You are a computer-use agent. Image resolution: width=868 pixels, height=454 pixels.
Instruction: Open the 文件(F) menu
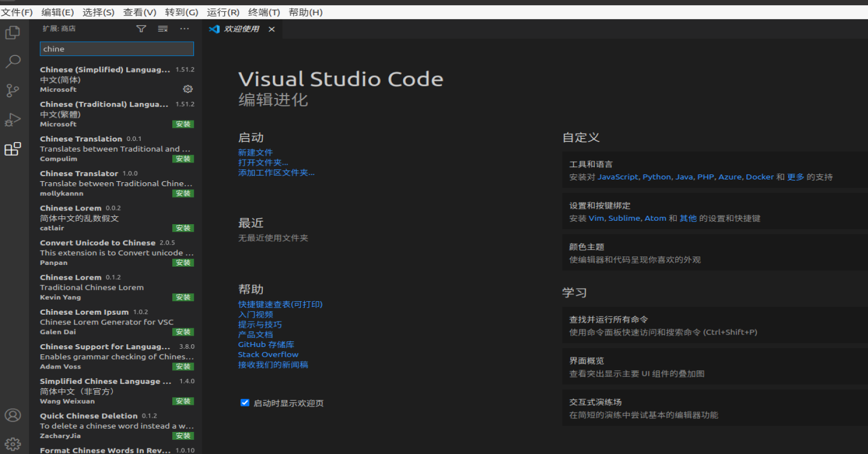click(17, 12)
